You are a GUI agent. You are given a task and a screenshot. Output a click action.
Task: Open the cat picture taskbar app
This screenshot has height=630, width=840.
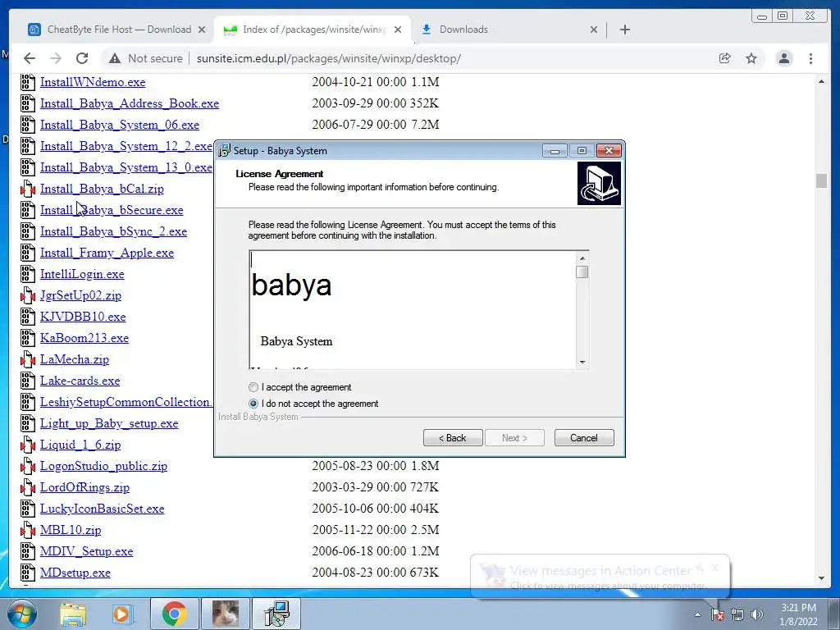(226, 614)
